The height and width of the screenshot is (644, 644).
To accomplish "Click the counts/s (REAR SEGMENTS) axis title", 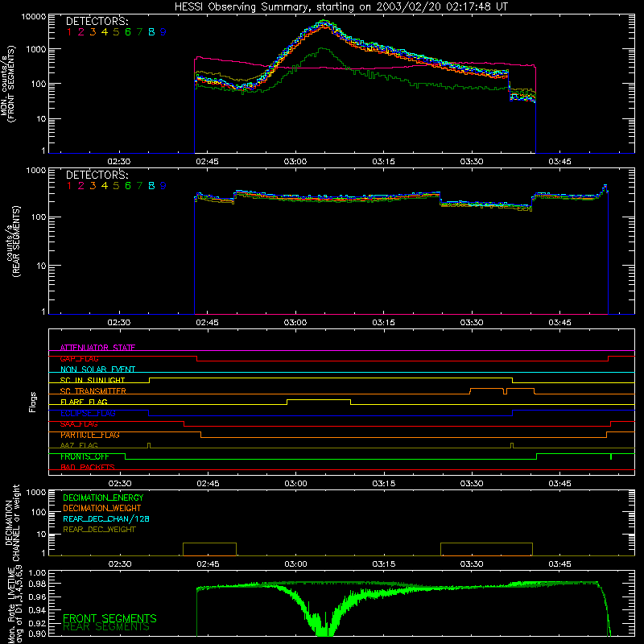I will [x=13, y=242].
